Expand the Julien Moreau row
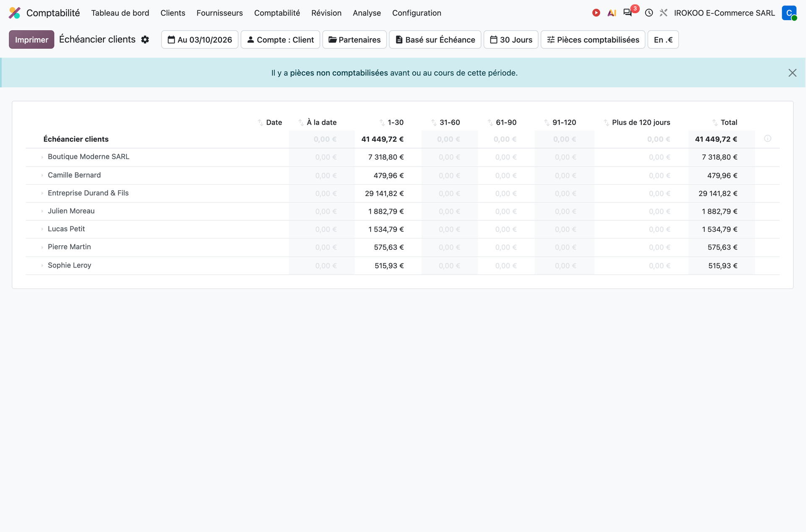 (42, 211)
